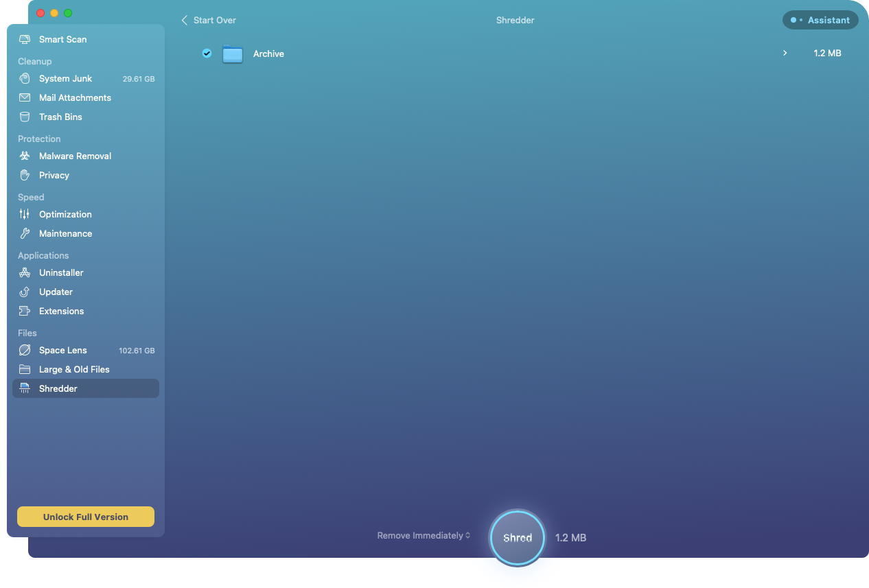Click the Uninstaller icon
This screenshot has width=869, height=588.
click(x=25, y=272)
